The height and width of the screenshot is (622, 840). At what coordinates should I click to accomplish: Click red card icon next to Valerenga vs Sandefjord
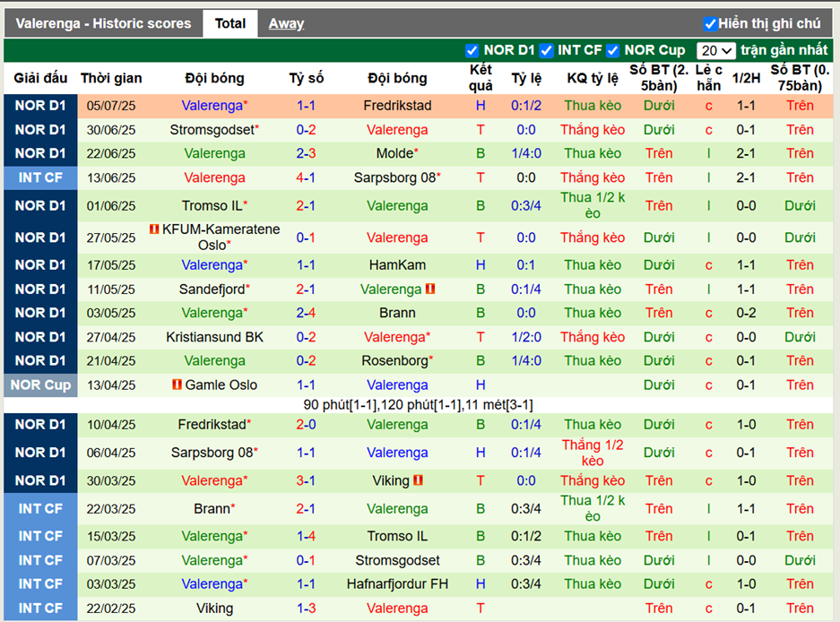(430, 289)
